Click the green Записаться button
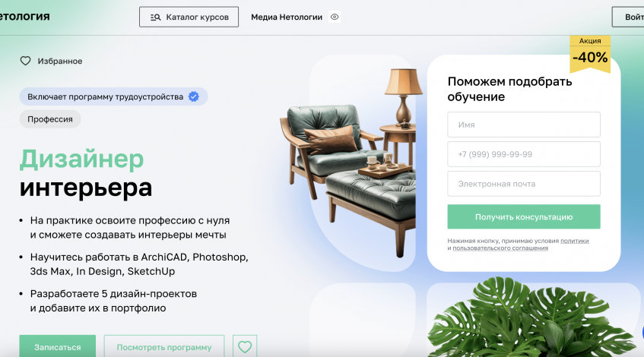Viewport: 644px width, 357px height. [58, 346]
